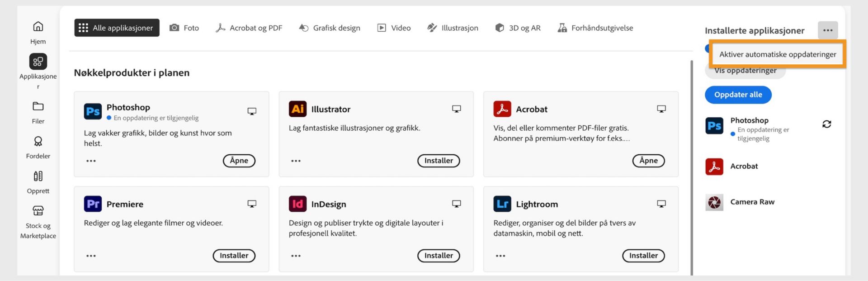This screenshot has width=868, height=281.
Task: Click the desktop icon on Acrobat card
Action: (x=661, y=109)
